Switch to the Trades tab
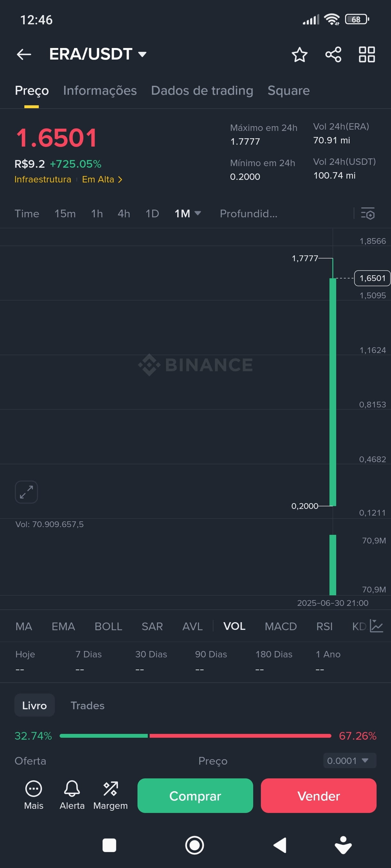 pos(87,705)
